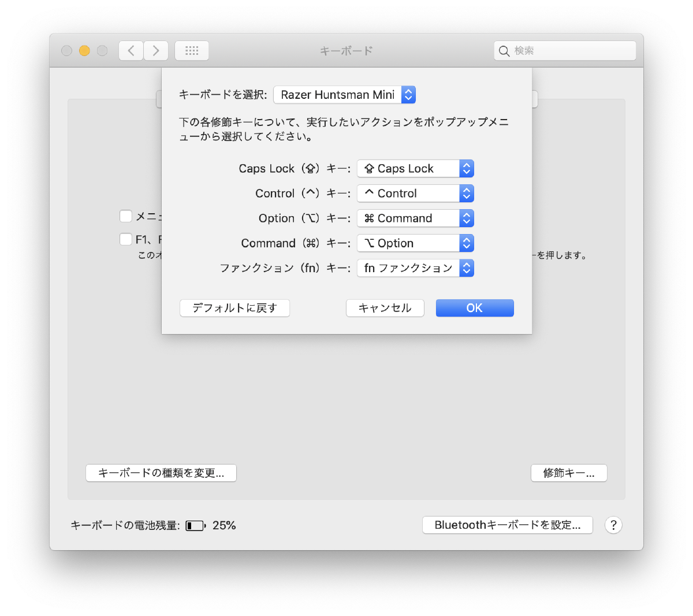
Task: Click the keyboard battery level icon
Action: point(195,526)
